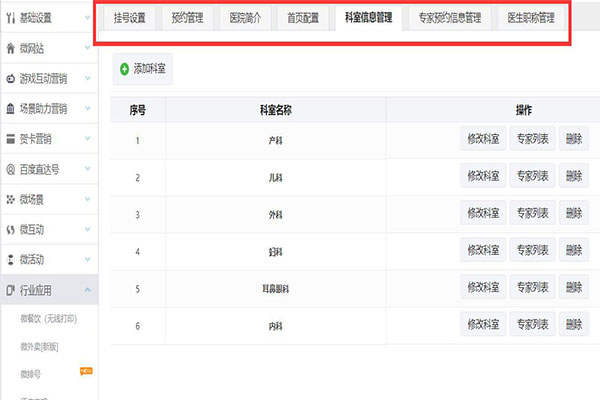Click the 儿科 department name cell

(276, 178)
